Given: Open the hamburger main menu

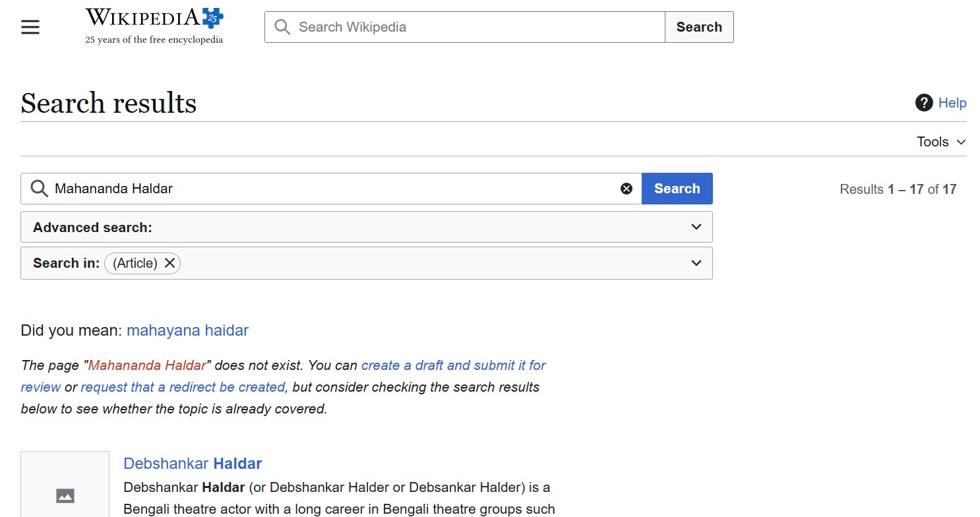Looking at the screenshot, I should point(30,27).
